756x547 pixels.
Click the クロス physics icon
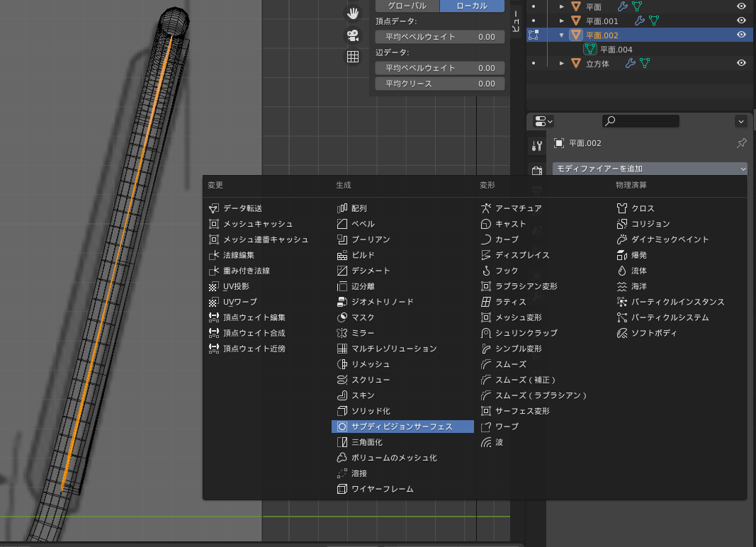tap(622, 208)
